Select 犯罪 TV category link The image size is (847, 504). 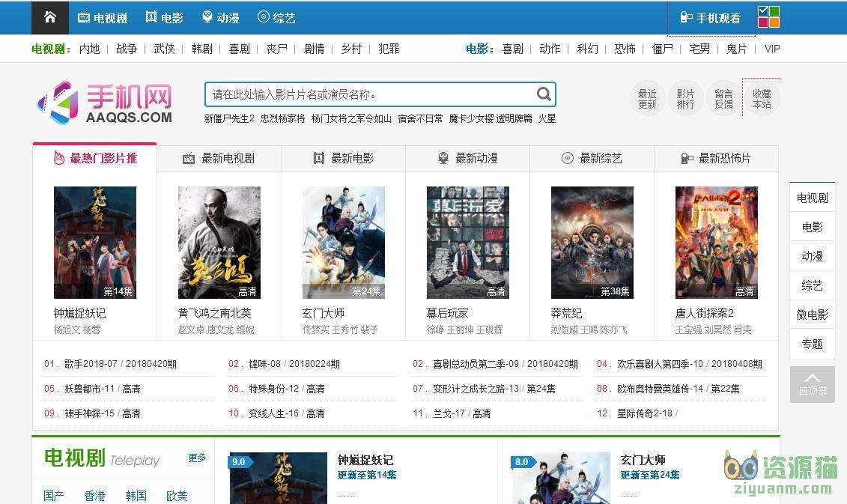389,49
